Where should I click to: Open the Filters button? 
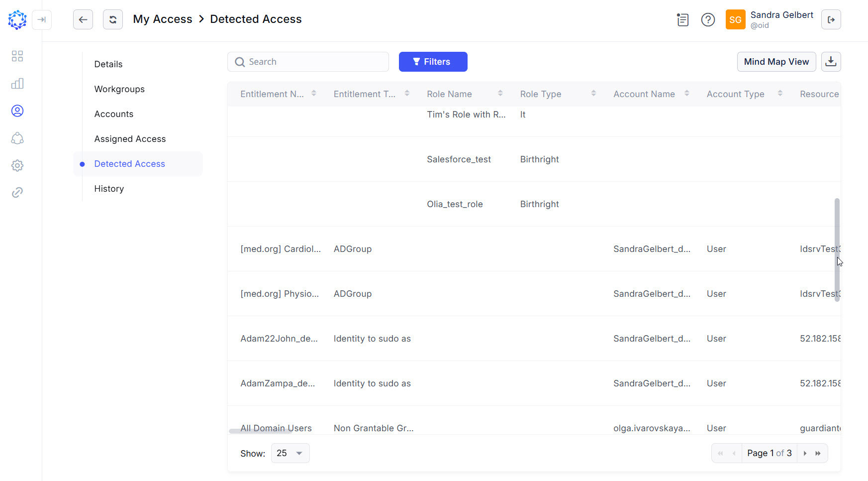click(x=433, y=62)
